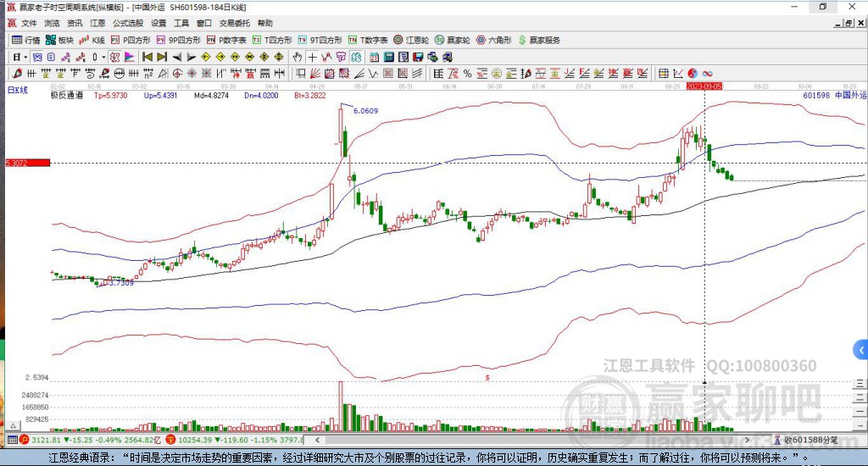This screenshot has width=868, height=466.
Task: Select the hand pan tool
Action: (x=298, y=57)
